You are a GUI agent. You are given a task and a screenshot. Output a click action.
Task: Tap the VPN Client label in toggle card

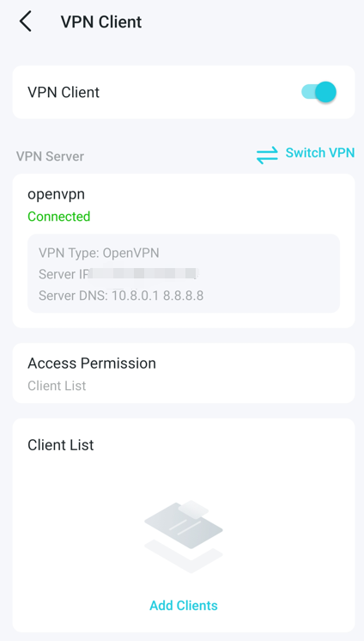pyautogui.click(x=64, y=93)
